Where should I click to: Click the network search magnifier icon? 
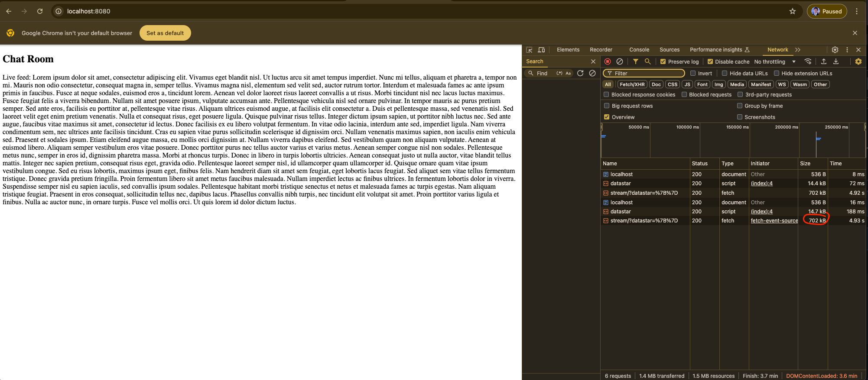pos(647,61)
